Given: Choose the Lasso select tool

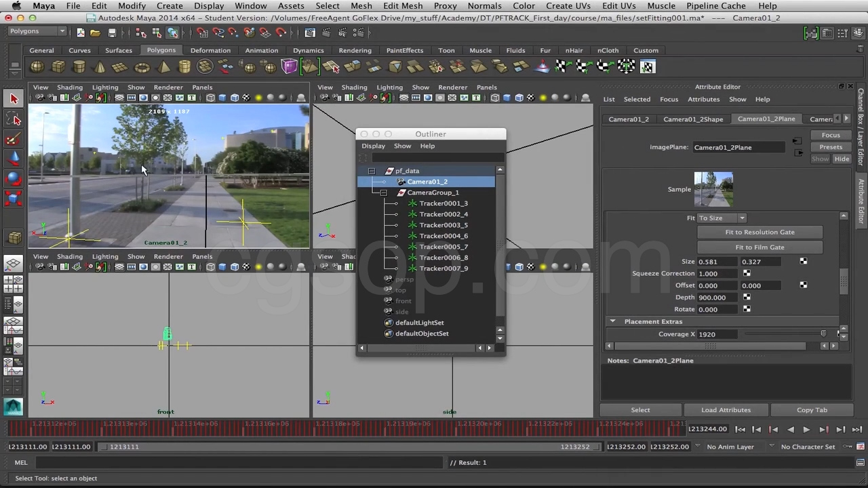Looking at the screenshot, I should [14, 120].
